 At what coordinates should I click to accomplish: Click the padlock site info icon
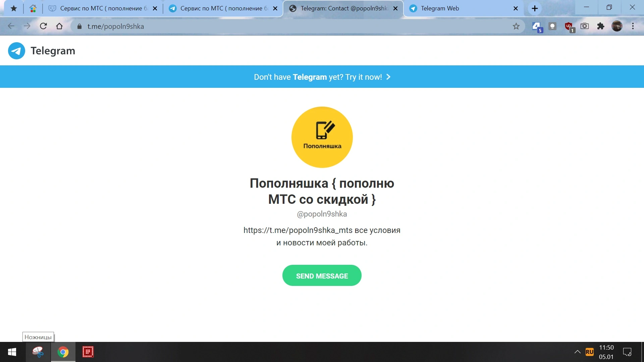tap(79, 26)
